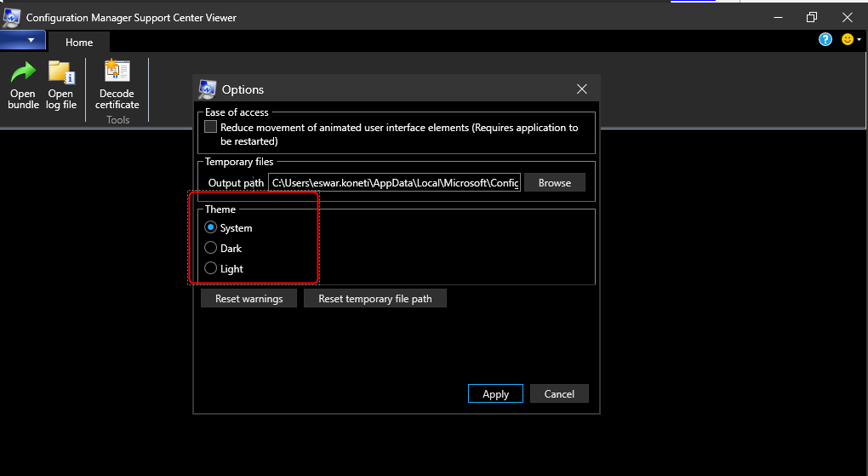
Task: Enable Reduce movement of animated elements checkbox
Action: pyautogui.click(x=211, y=128)
